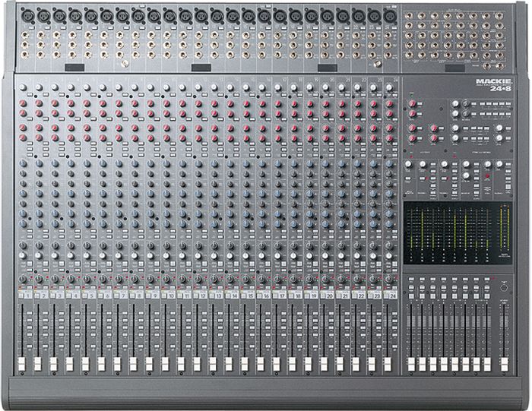Move the eighth submaster fader in the master section
This screenshot has height=411, width=532.
487,364
